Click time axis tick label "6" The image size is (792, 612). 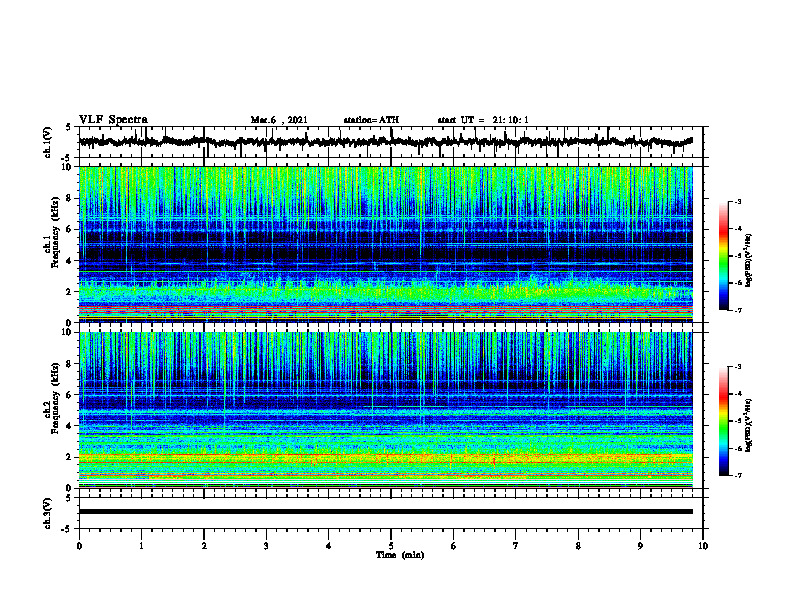[454, 546]
